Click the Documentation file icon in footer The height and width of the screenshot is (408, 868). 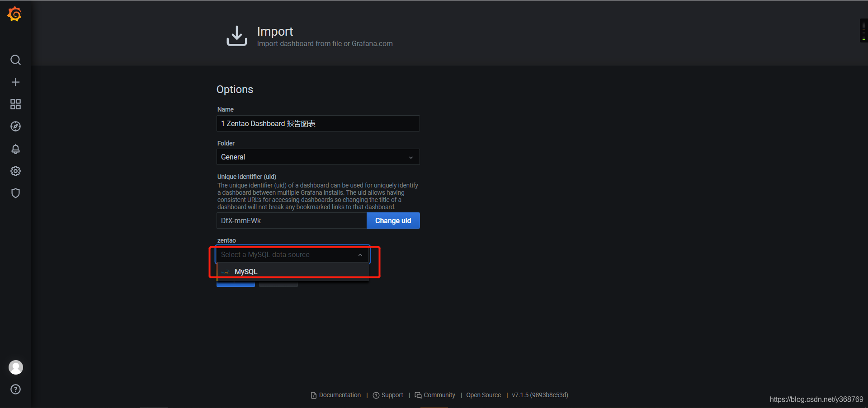click(314, 395)
